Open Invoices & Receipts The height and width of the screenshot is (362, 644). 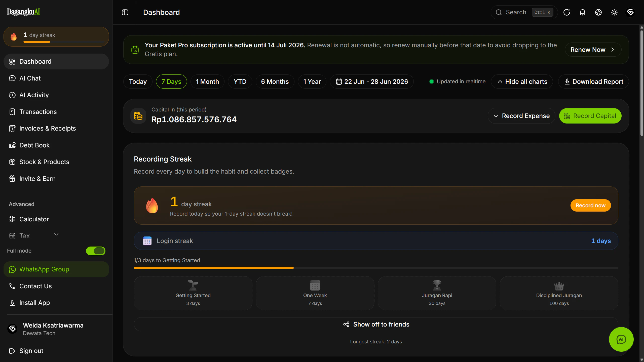pos(56,128)
